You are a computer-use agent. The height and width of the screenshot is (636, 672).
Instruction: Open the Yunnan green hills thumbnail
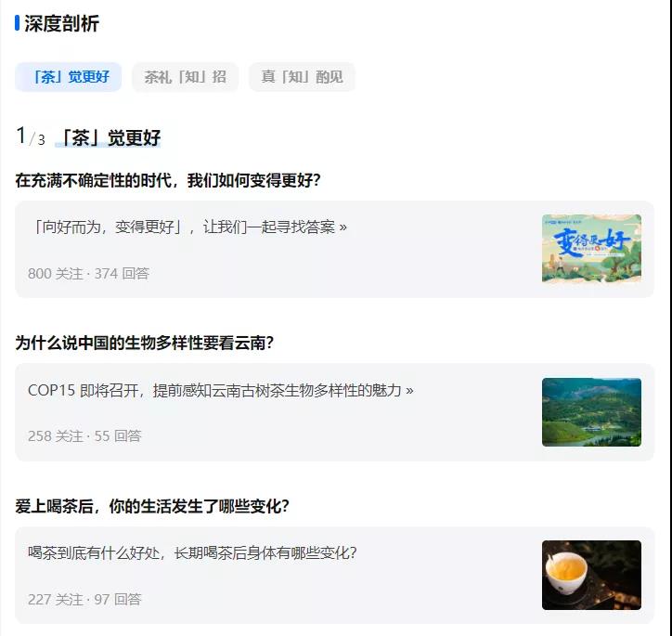pyautogui.click(x=591, y=412)
